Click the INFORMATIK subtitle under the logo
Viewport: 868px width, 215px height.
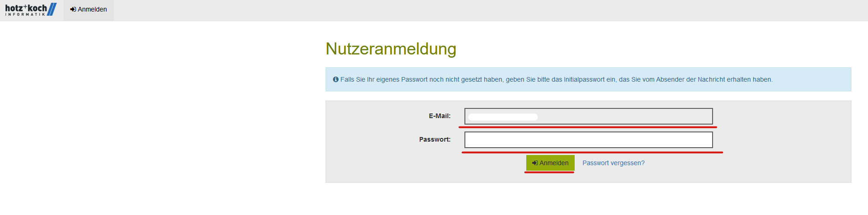(x=25, y=15)
